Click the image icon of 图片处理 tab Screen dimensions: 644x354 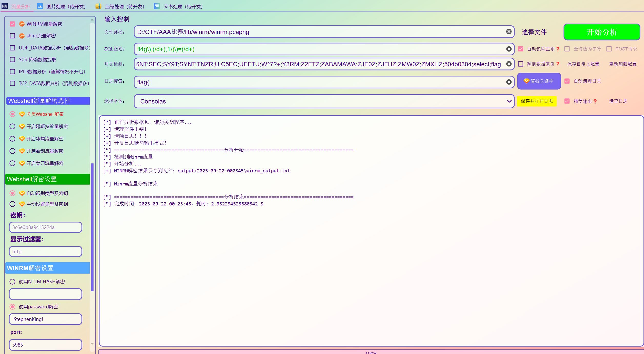click(40, 6)
